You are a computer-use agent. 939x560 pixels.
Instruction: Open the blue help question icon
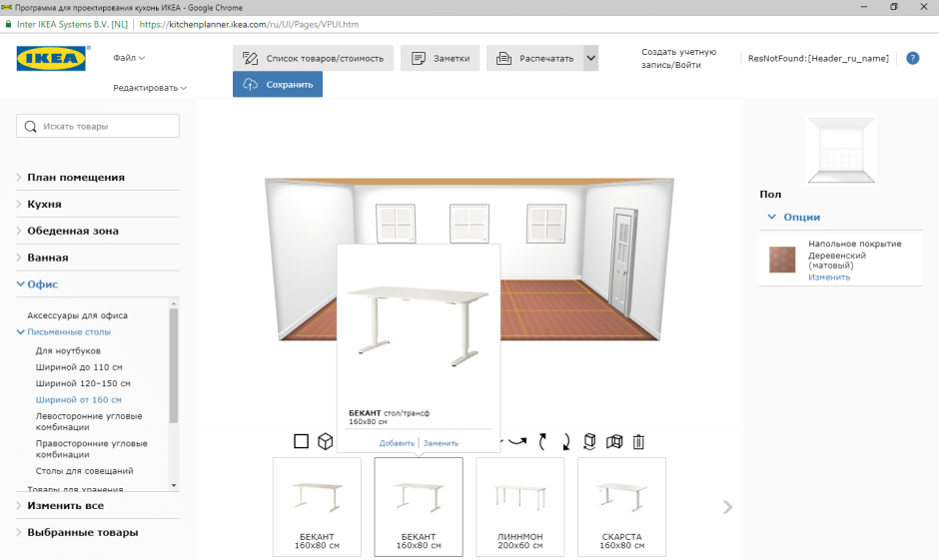tap(913, 58)
